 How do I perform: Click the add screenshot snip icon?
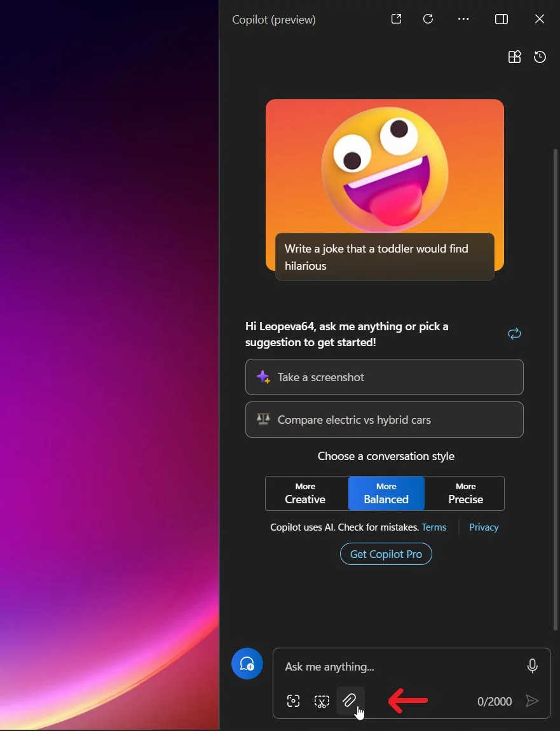coord(322,700)
